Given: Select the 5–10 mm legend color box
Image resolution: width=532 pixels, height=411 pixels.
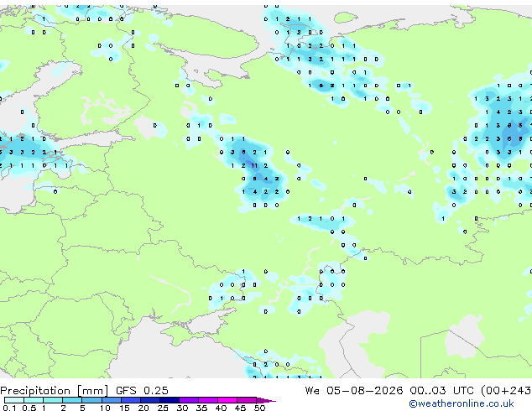Looking at the screenshot, I should [91, 400].
